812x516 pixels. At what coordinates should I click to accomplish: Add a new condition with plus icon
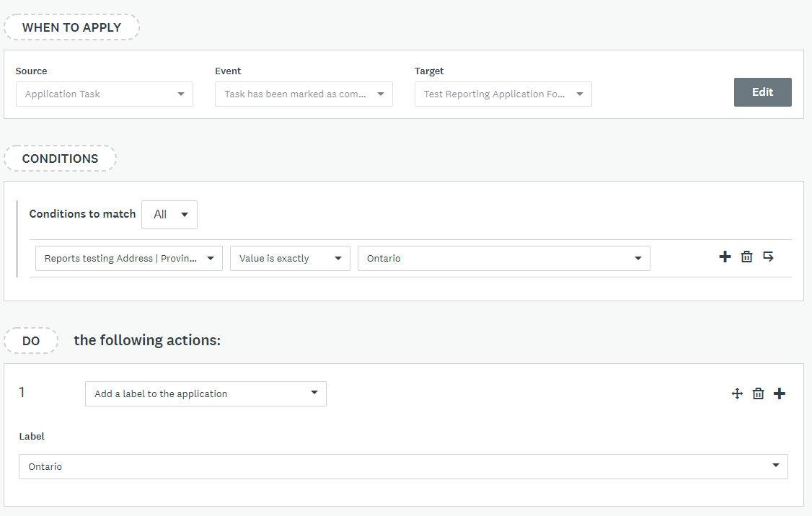[x=725, y=257]
